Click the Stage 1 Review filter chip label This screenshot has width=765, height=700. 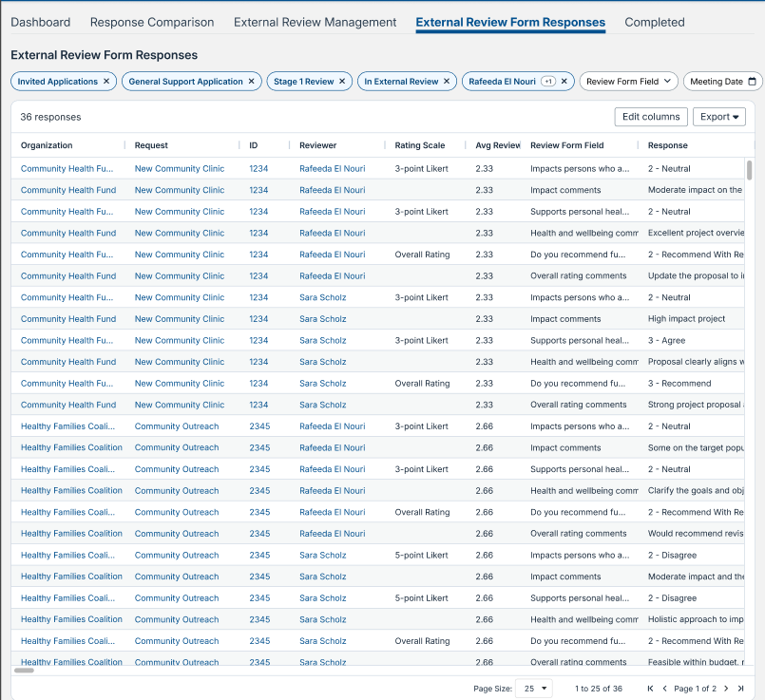pos(303,82)
